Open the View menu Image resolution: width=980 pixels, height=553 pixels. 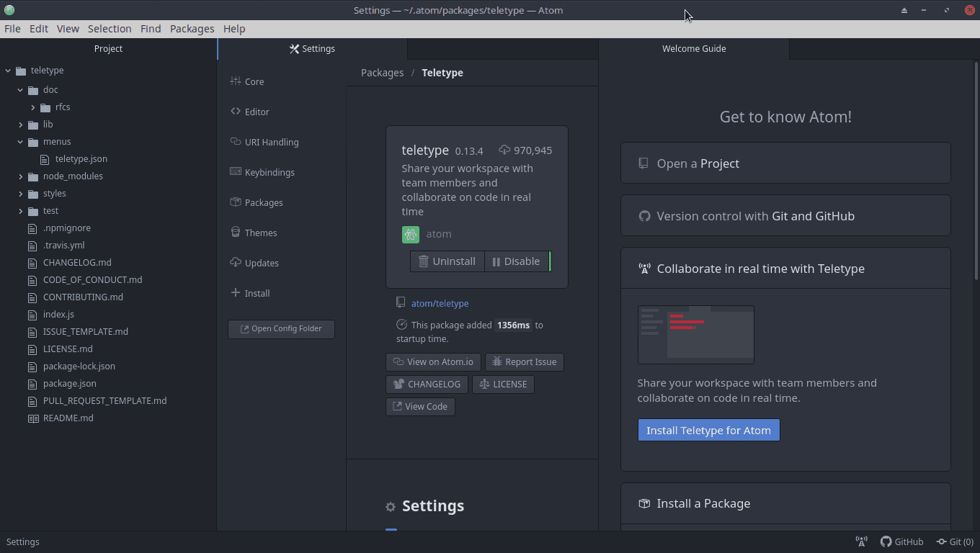[68, 29]
